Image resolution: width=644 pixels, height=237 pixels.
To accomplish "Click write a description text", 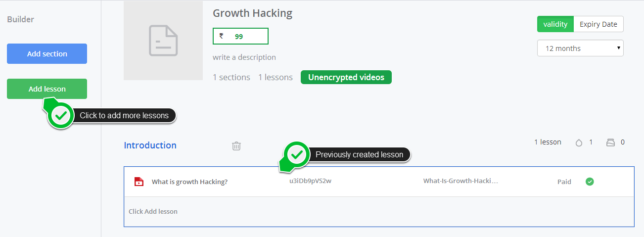I will 244,57.
